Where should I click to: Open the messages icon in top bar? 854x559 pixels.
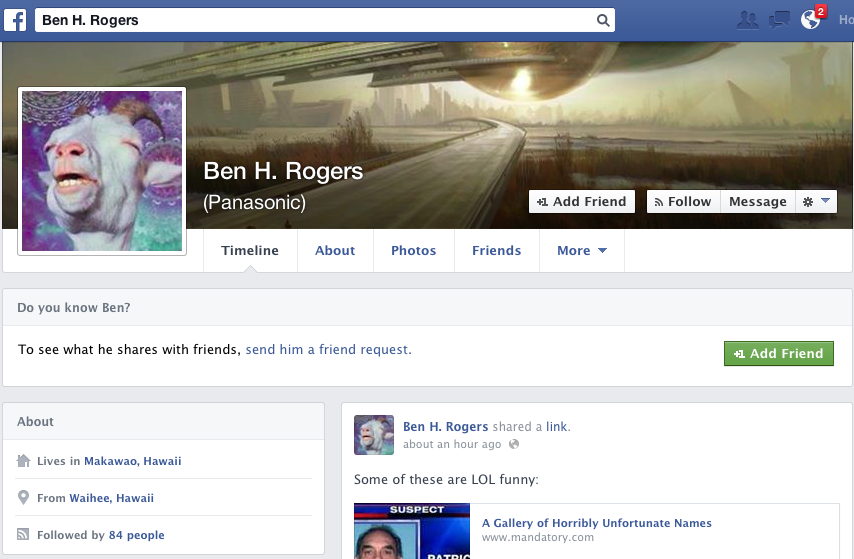click(x=779, y=20)
